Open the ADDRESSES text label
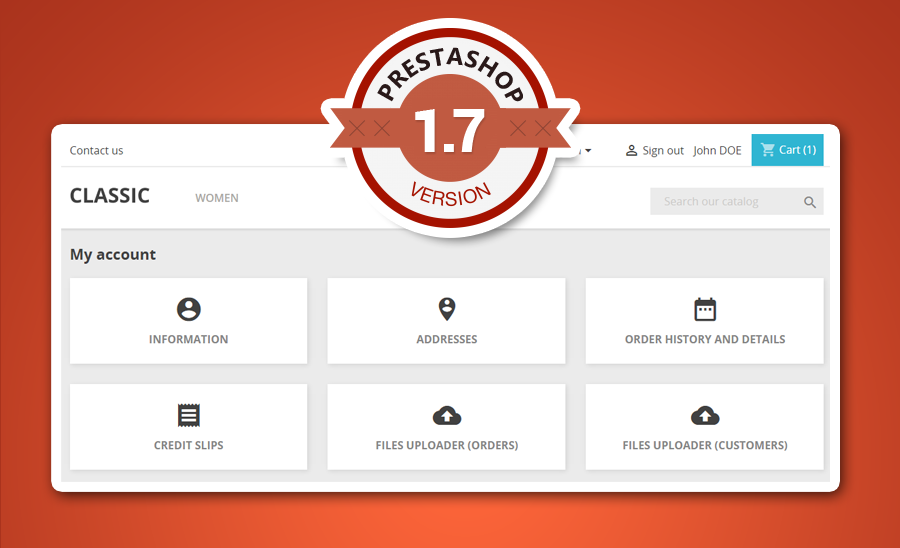900x548 pixels. tap(447, 339)
